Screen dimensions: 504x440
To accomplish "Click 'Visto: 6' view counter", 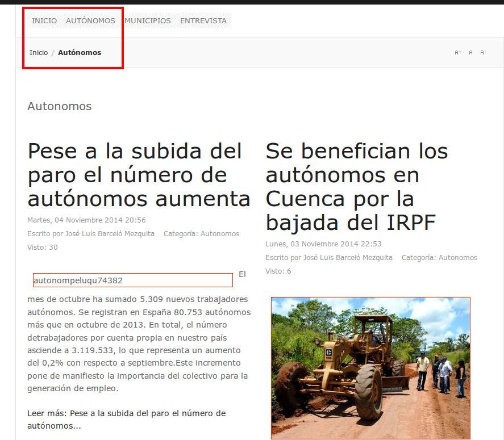I will coord(278,271).
